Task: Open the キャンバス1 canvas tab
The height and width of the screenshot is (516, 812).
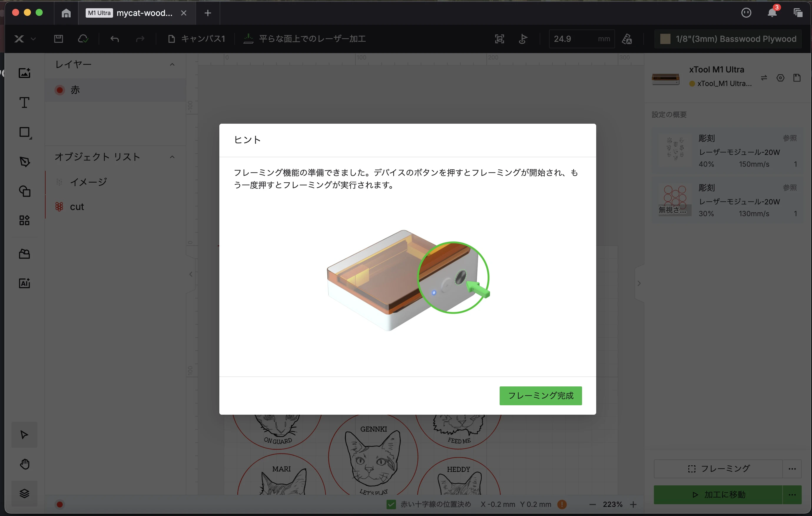Action: (196, 39)
